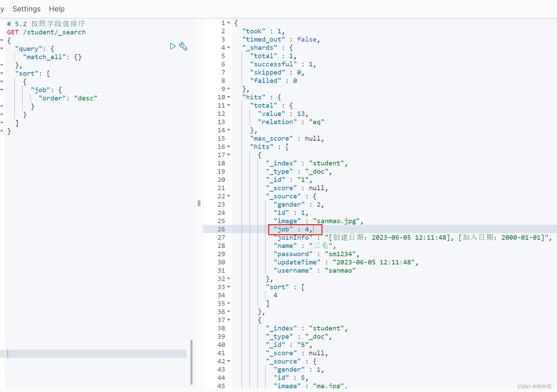Click the "sort" key in the request

[x=27, y=74]
